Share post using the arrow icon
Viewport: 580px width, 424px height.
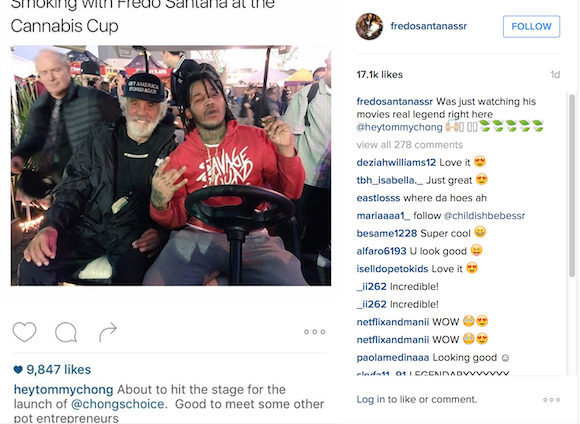coord(108,332)
